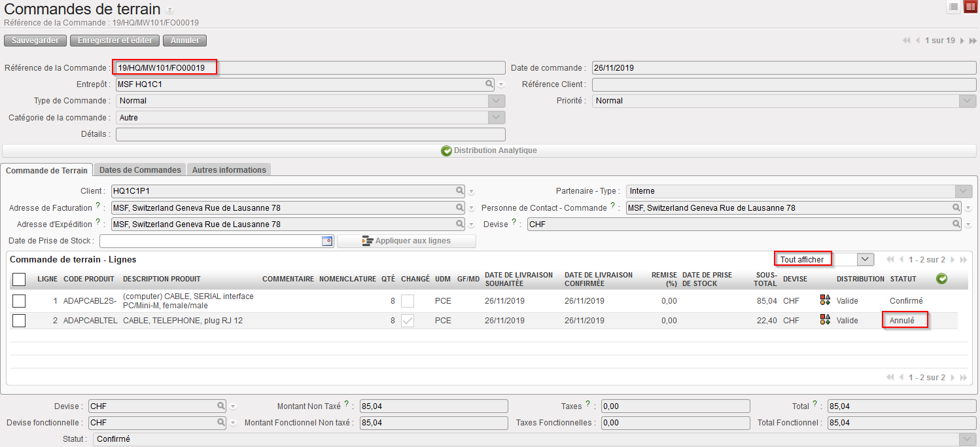Switch to Dates de Commandes tab
Image resolution: width=980 pixels, height=447 pixels.
coord(140,170)
